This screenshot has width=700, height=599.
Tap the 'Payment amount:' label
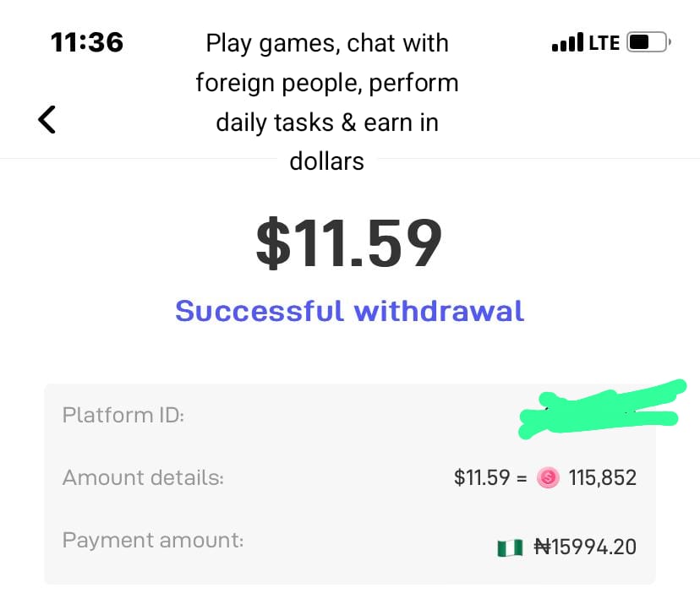153,541
